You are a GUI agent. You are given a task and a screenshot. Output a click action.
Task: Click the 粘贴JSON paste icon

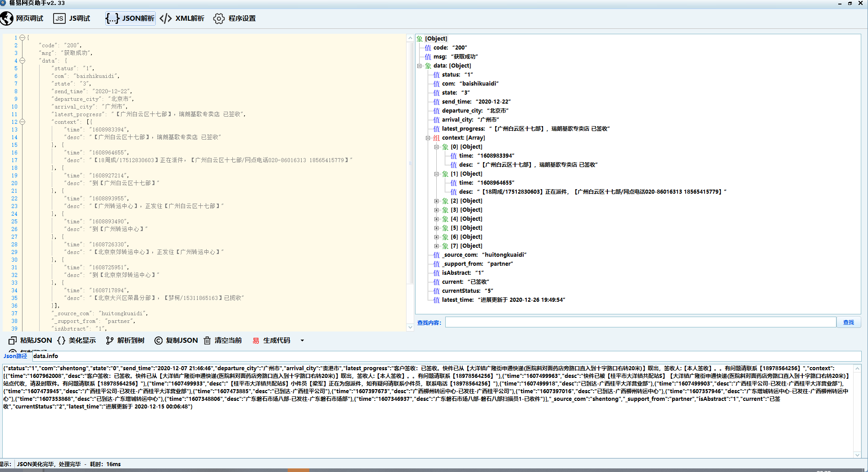point(12,340)
